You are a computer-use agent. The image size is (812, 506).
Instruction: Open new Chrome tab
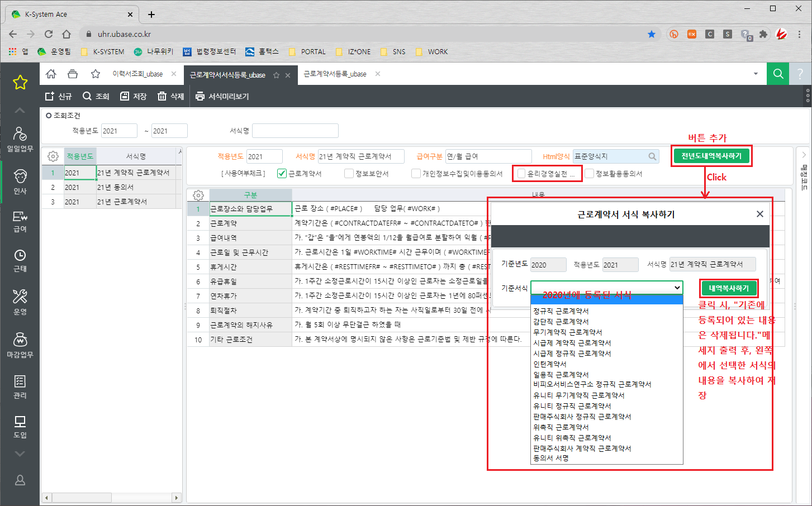151,15
